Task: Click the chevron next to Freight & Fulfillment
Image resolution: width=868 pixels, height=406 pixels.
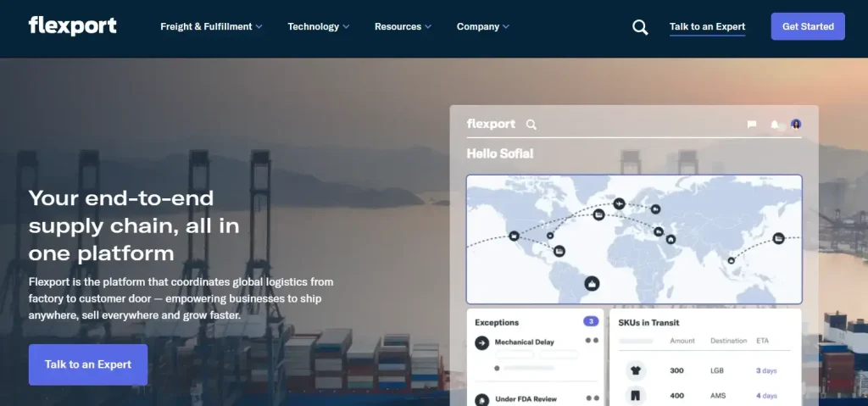Action: [259, 26]
